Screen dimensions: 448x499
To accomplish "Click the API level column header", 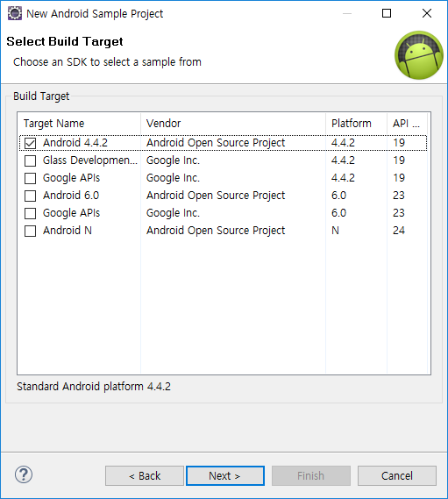I will click(x=407, y=123).
